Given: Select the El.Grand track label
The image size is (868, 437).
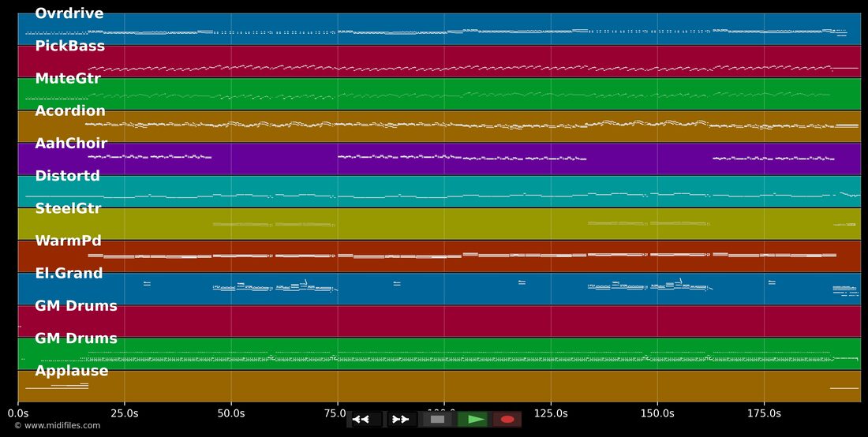Looking at the screenshot, I should click(69, 273).
